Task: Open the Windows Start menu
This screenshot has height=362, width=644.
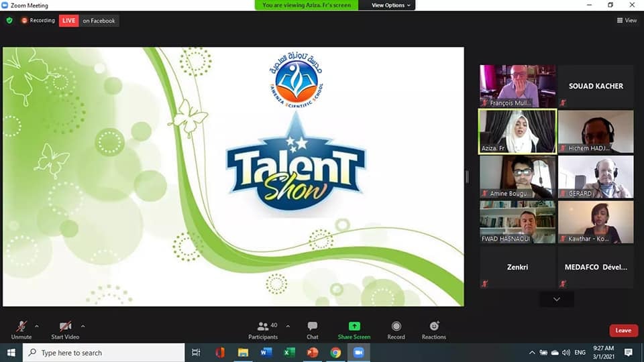Action: click(x=11, y=353)
